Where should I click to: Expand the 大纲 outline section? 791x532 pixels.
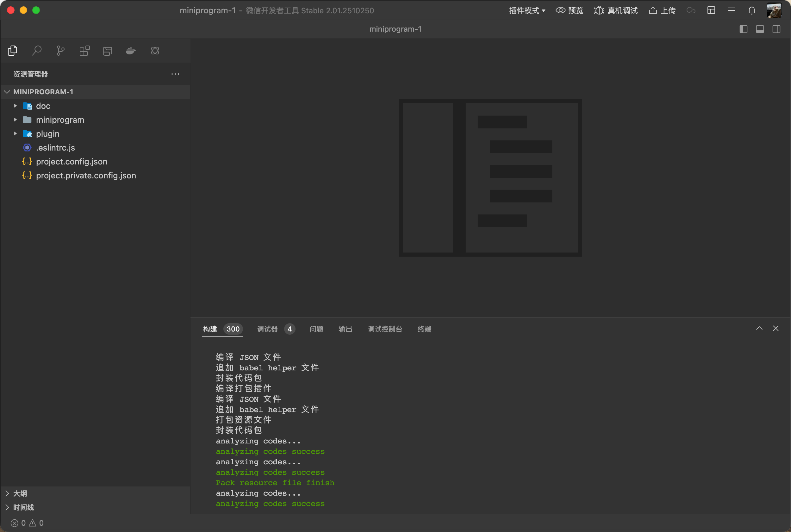pos(20,493)
